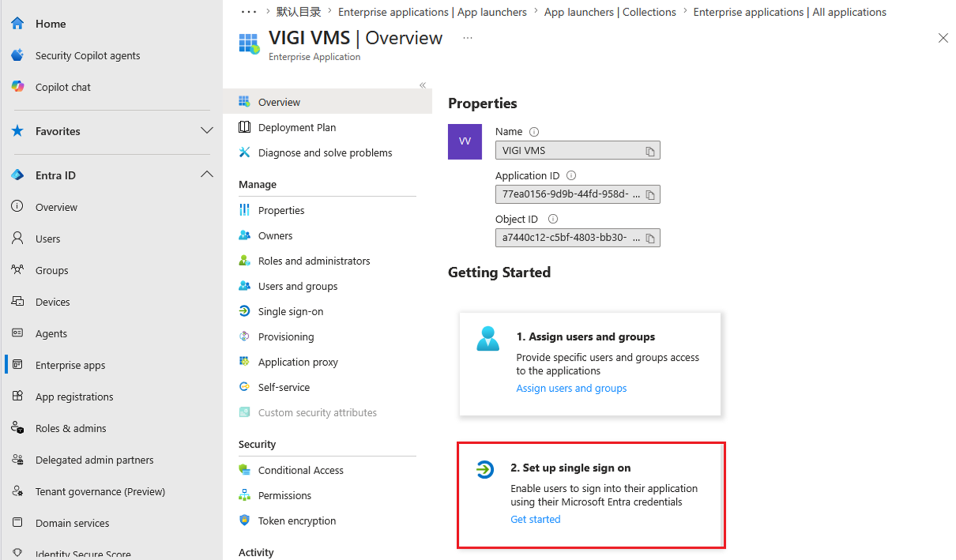Click the info icon beside Object ID
This screenshot has height=560, width=956.
click(x=553, y=219)
